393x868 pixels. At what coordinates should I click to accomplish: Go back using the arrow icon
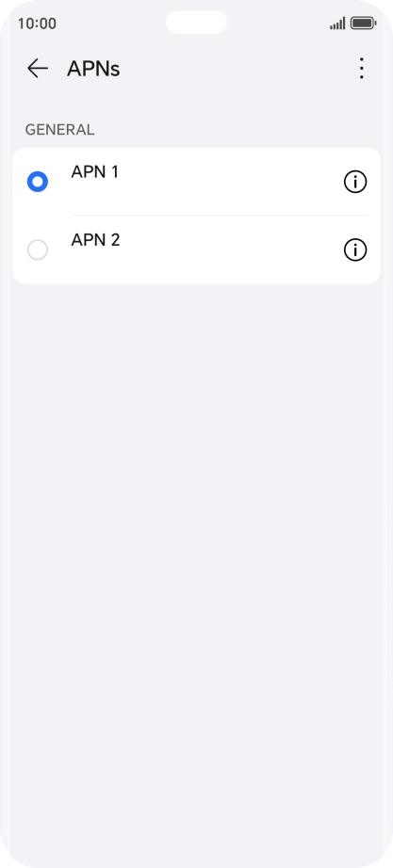click(x=38, y=68)
